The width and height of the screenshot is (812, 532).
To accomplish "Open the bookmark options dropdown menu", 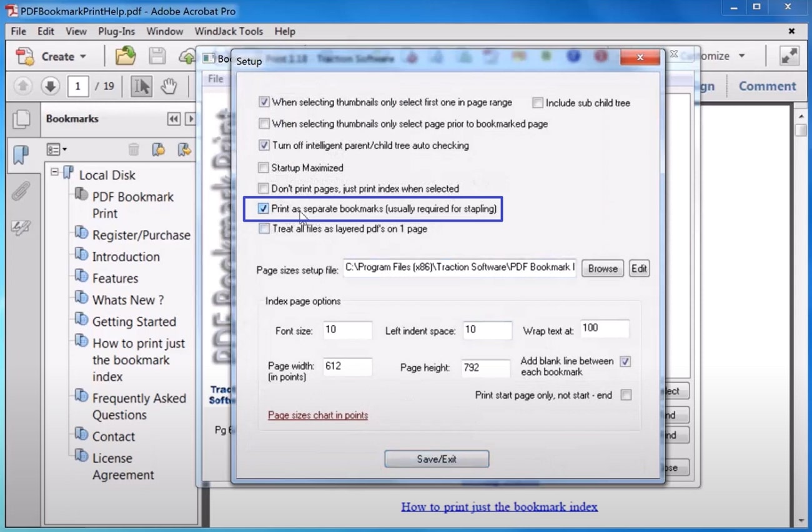I will [x=56, y=149].
